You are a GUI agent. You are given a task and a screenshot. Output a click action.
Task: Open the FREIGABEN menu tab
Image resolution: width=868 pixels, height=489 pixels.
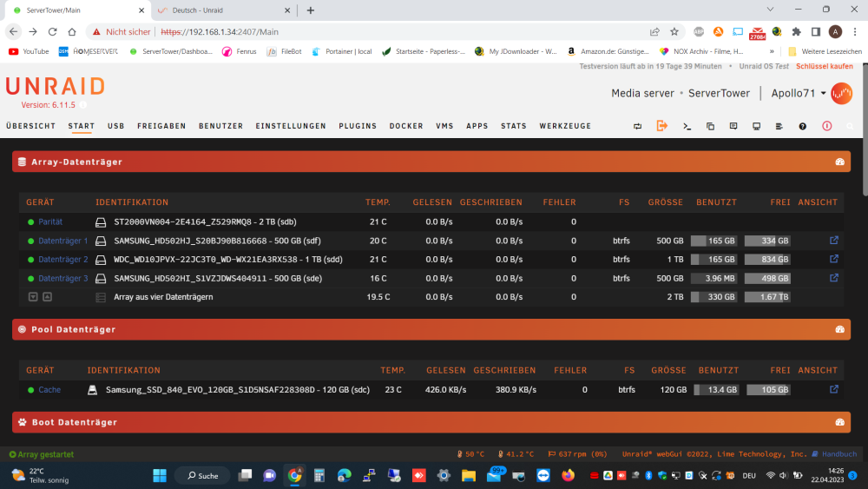pyautogui.click(x=161, y=126)
